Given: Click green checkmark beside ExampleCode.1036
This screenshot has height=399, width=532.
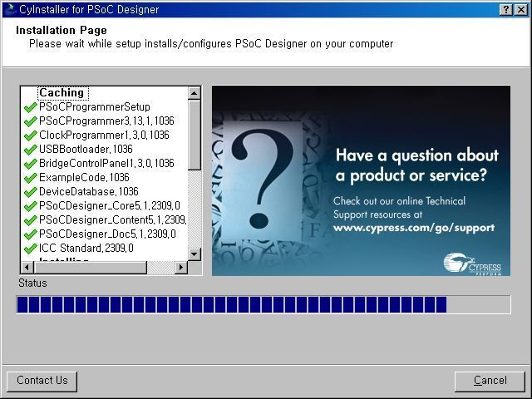Looking at the screenshot, I should pyautogui.click(x=31, y=178).
